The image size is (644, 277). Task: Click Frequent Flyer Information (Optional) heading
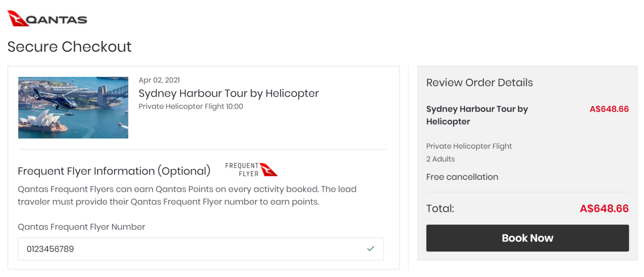(114, 171)
